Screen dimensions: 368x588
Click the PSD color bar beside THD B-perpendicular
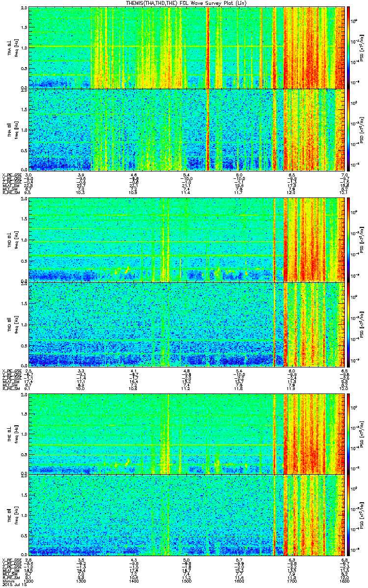tap(348, 239)
